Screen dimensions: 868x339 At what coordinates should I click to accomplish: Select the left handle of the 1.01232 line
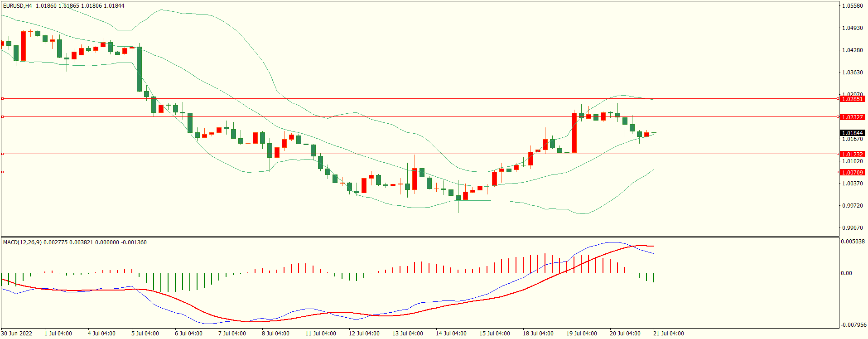click(x=2, y=154)
